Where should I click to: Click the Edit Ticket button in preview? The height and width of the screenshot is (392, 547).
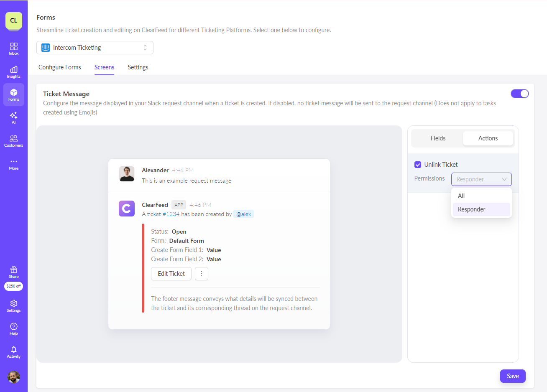(x=171, y=274)
